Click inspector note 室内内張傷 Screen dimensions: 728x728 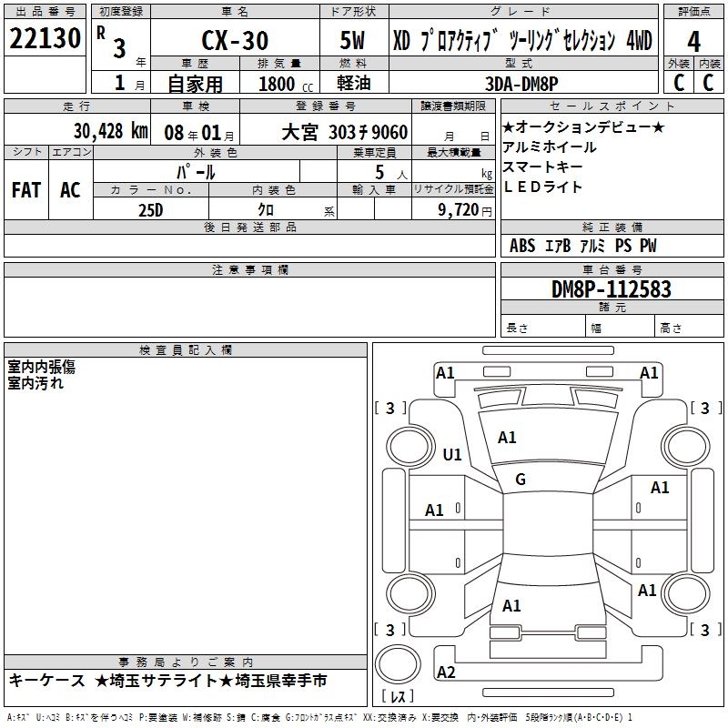coord(41,367)
